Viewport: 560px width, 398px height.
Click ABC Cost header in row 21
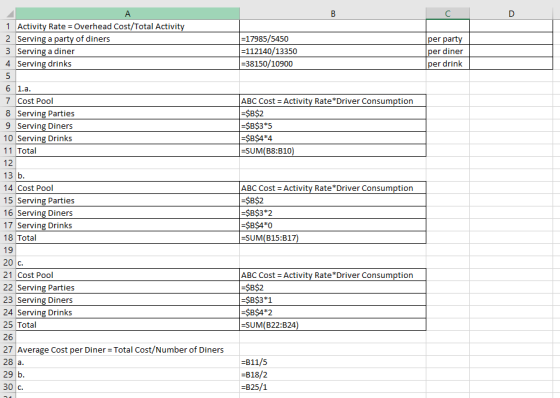pyautogui.click(x=332, y=275)
